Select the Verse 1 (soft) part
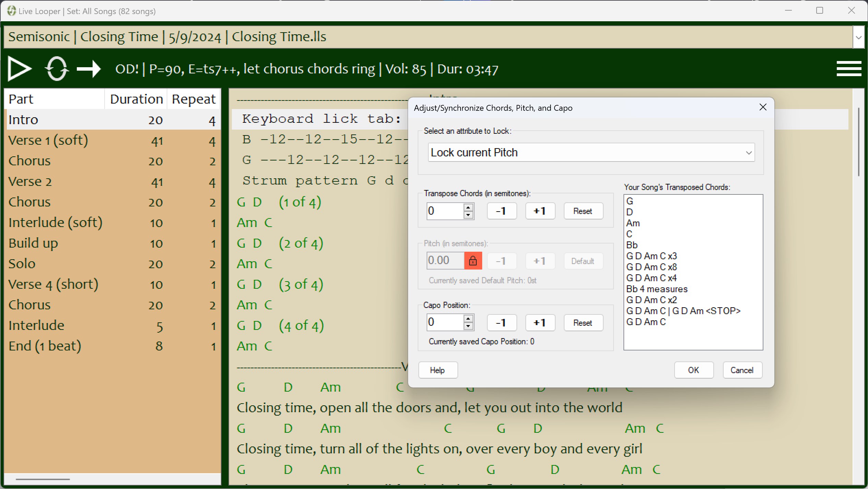The height and width of the screenshot is (489, 868). point(112,140)
